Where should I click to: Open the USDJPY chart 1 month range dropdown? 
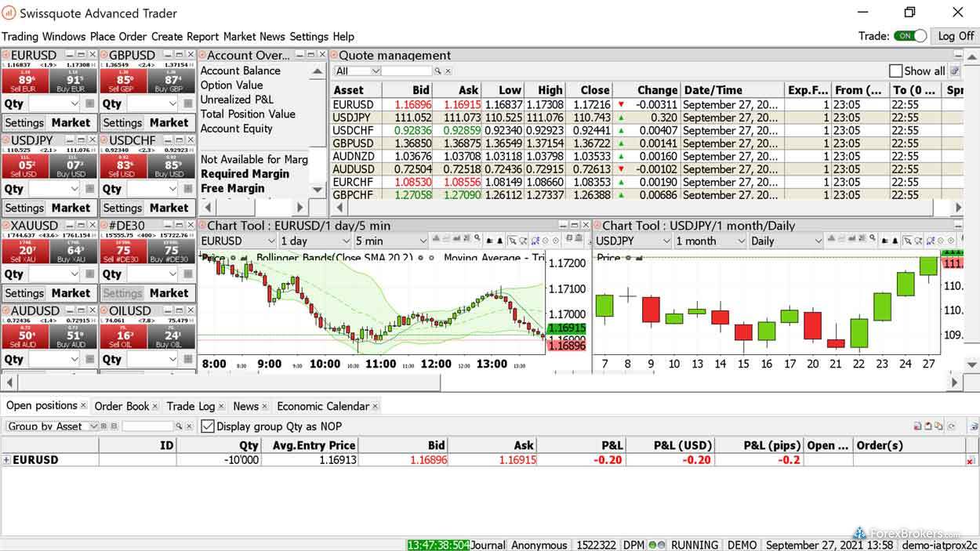(x=709, y=241)
